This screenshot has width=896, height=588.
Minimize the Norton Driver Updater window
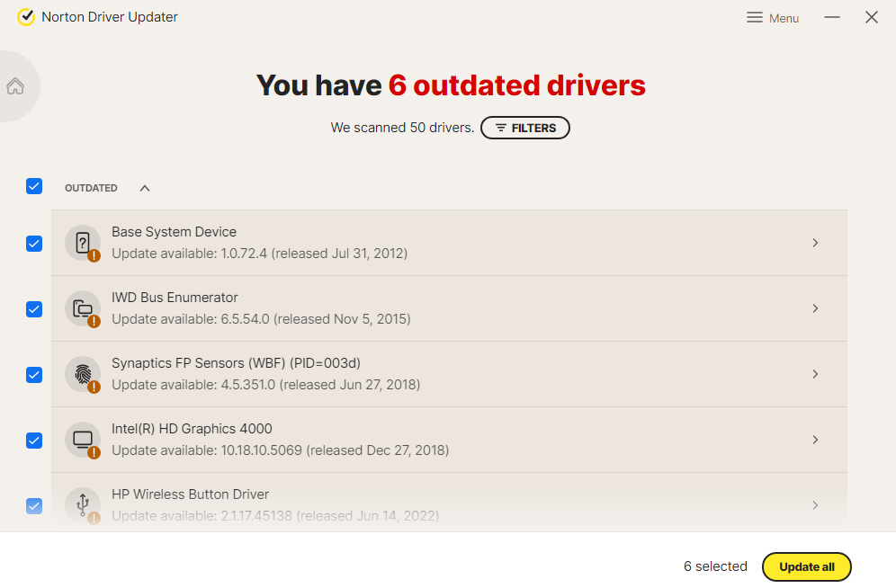831,17
